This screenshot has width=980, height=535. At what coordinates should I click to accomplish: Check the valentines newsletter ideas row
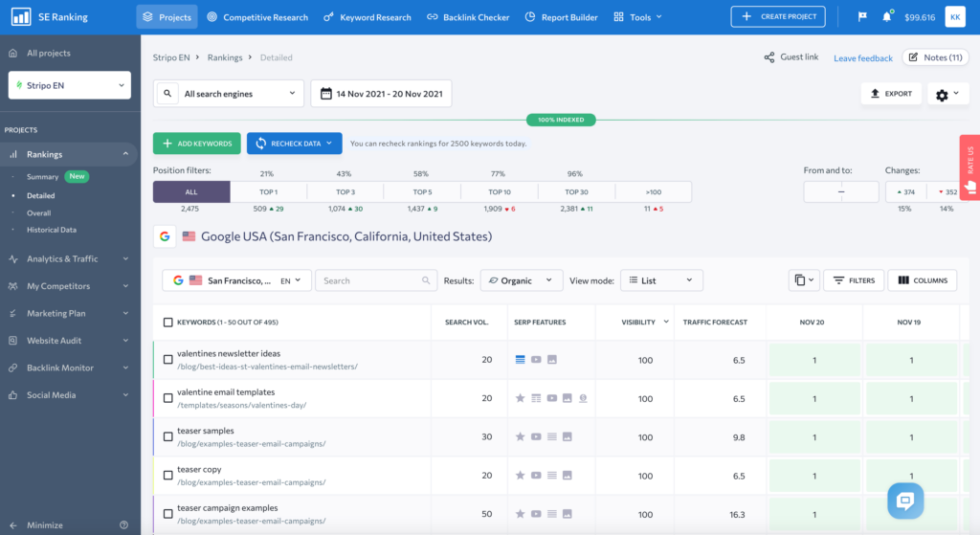pos(168,359)
